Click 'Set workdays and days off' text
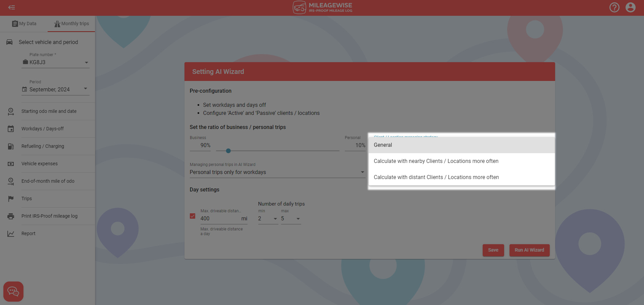The height and width of the screenshot is (305, 644). pos(234,105)
